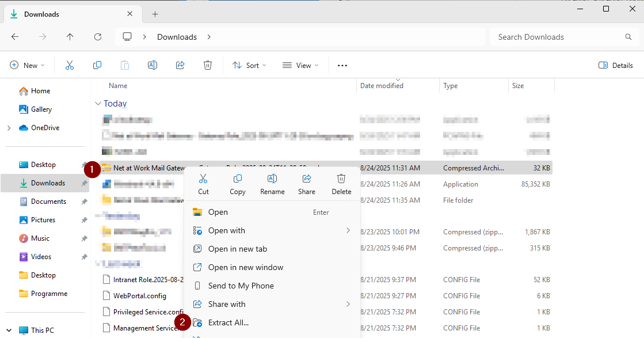This screenshot has width=644, height=338.
Task: Click the Share icon in the toolbar
Action: click(180, 66)
